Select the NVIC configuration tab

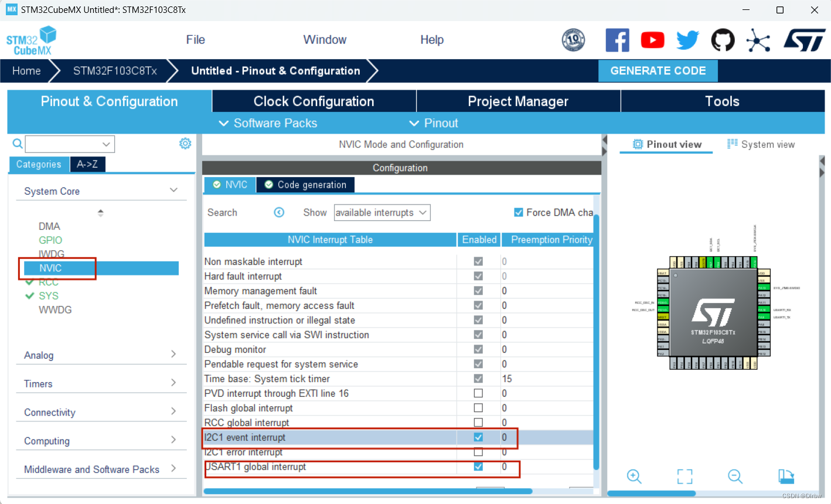230,185
